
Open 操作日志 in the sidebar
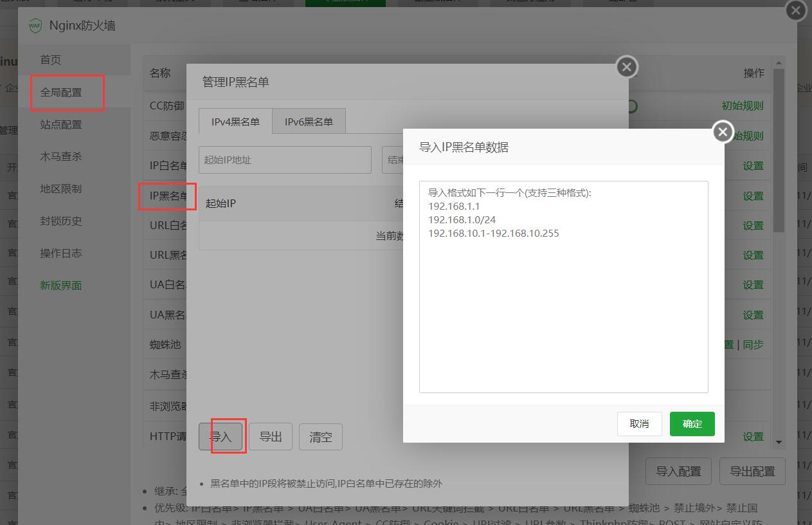[74, 253]
